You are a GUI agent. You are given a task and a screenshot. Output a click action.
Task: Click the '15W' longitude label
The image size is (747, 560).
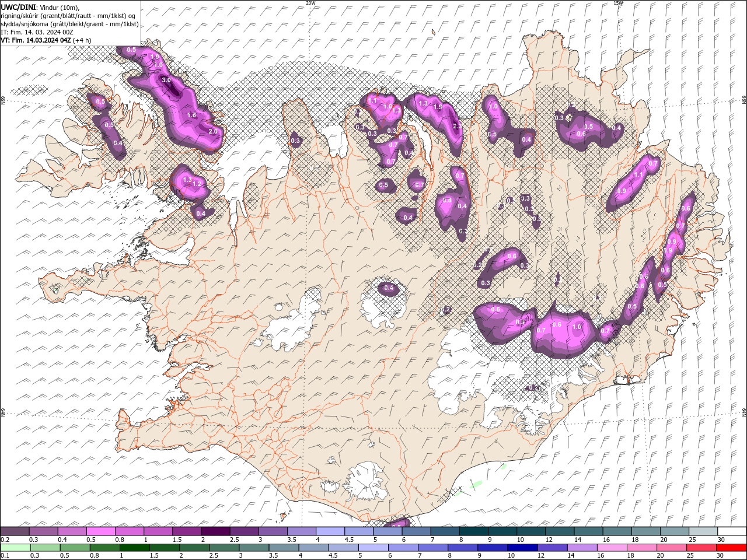[x=618, y=3]
